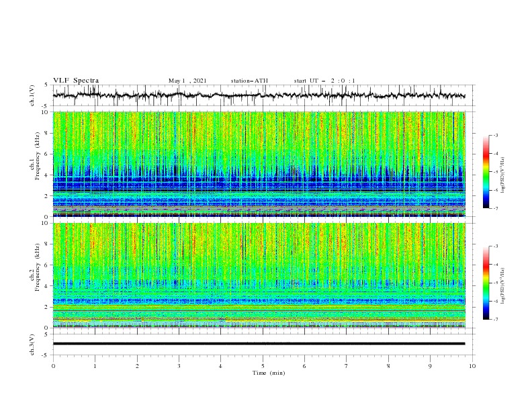Screen dimensions: 532x411
Task: Click the log(PSD) label beside ch.2 colorbar
Action: (x=502, y=285)
